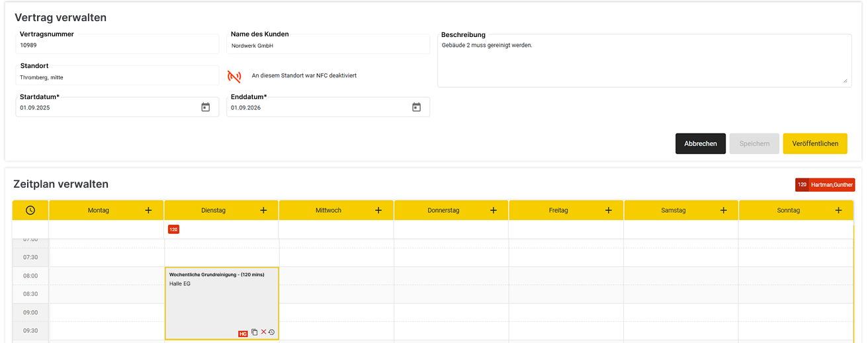Click the Veröffentlichen button

point(814,143)
